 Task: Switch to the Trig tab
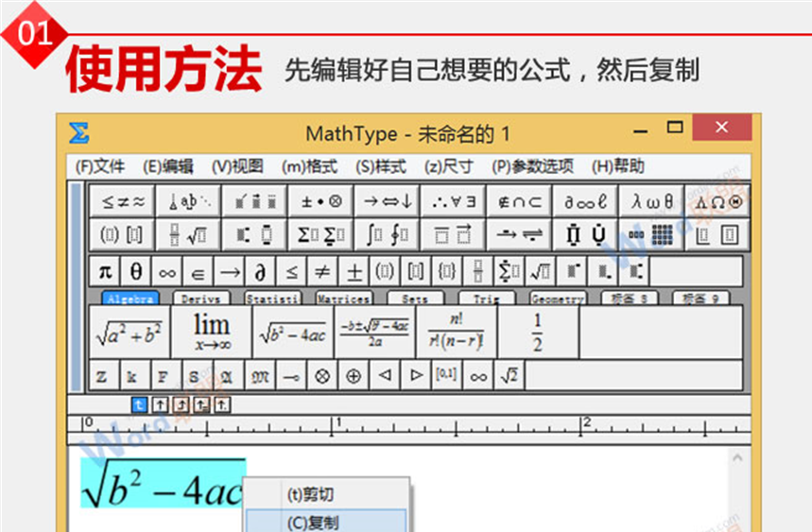click(486, 299)
